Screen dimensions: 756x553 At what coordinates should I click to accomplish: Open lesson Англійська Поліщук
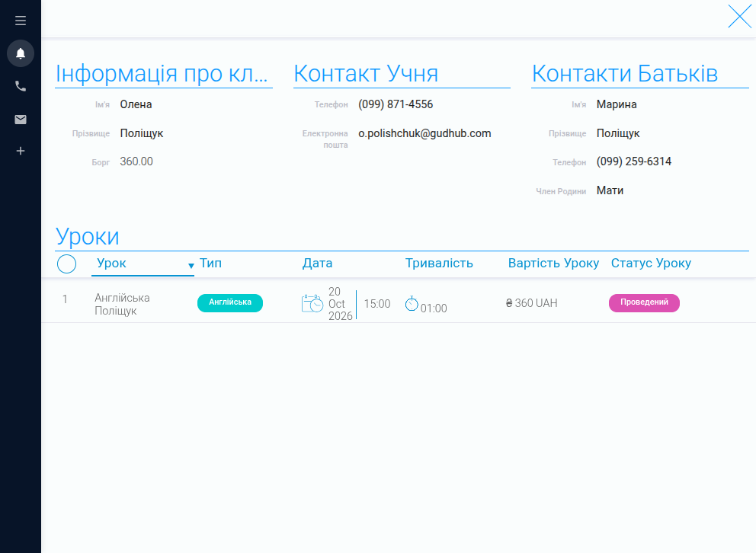[122, 304]
